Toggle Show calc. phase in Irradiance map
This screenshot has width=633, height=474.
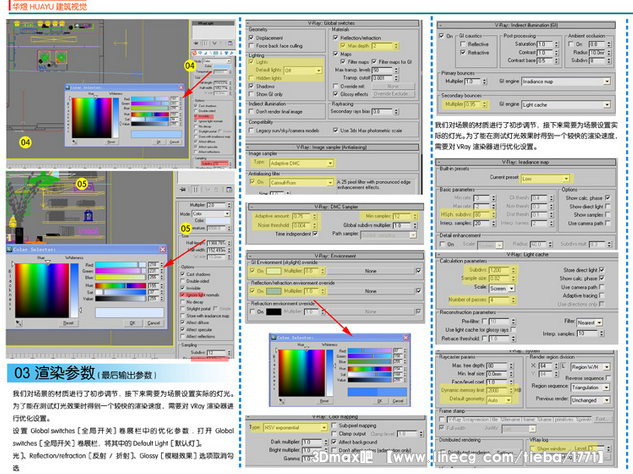(x=608, y=198)
